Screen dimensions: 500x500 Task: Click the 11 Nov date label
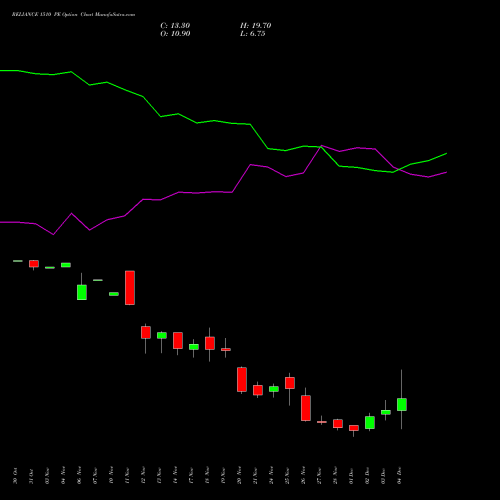coord(127,476)
